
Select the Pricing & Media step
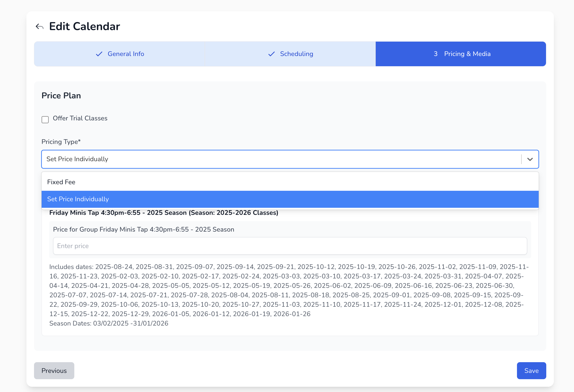pyautogui.click(x=467, y=54)
